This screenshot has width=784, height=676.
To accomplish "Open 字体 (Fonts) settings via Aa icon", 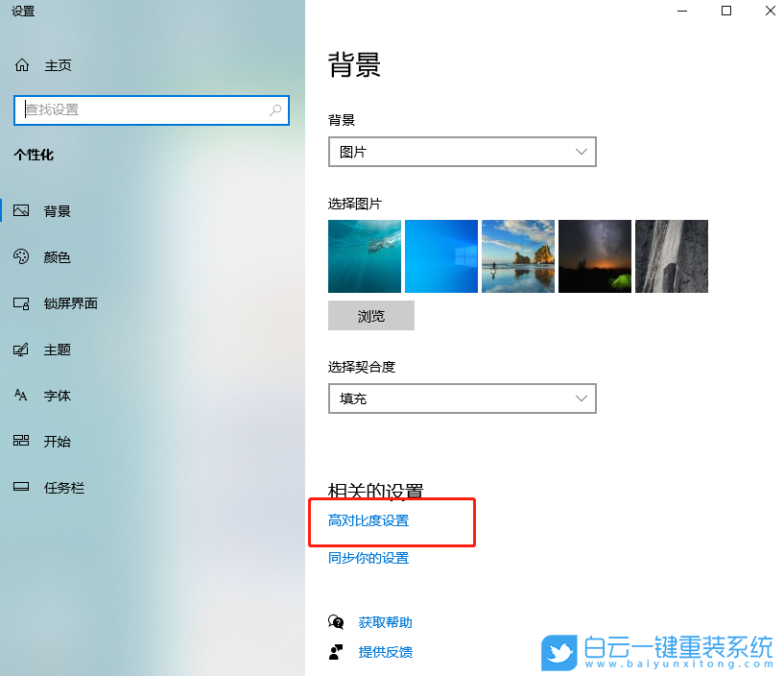I will tap(22, 395).
